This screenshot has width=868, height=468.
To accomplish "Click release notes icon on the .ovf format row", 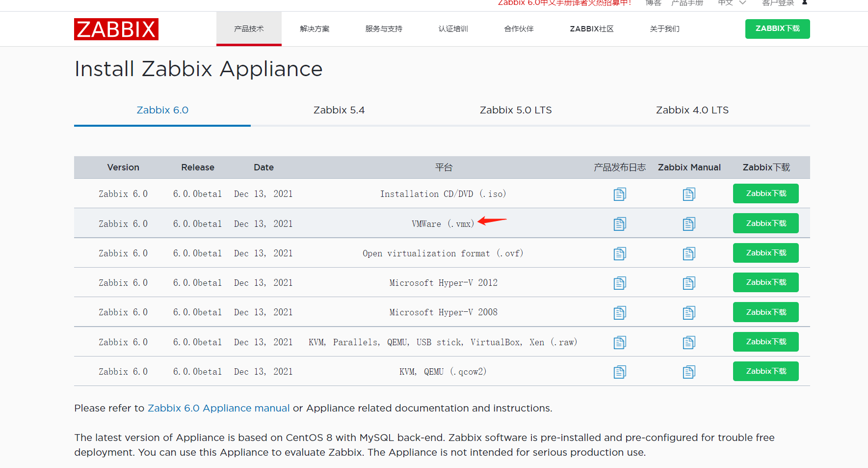I will click(x=619, y=253).
